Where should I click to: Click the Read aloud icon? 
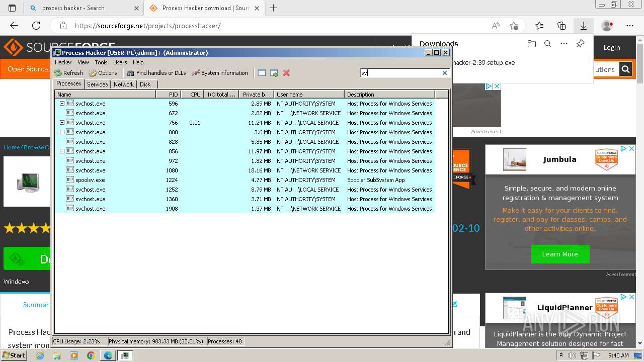coord(496,26)
